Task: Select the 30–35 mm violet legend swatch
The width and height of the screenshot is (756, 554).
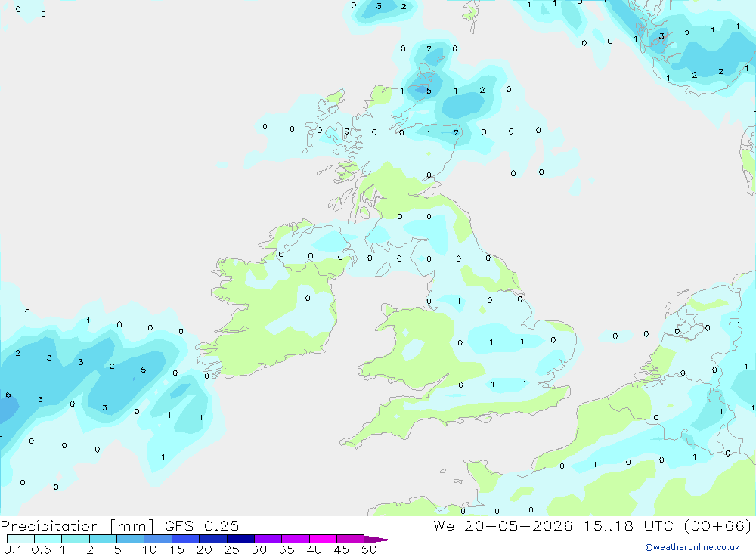Action: [268, 539]
